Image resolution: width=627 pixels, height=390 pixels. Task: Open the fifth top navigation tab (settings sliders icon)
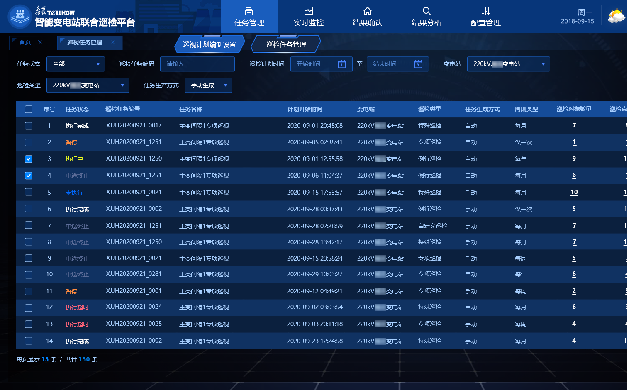tap(485, 16)
